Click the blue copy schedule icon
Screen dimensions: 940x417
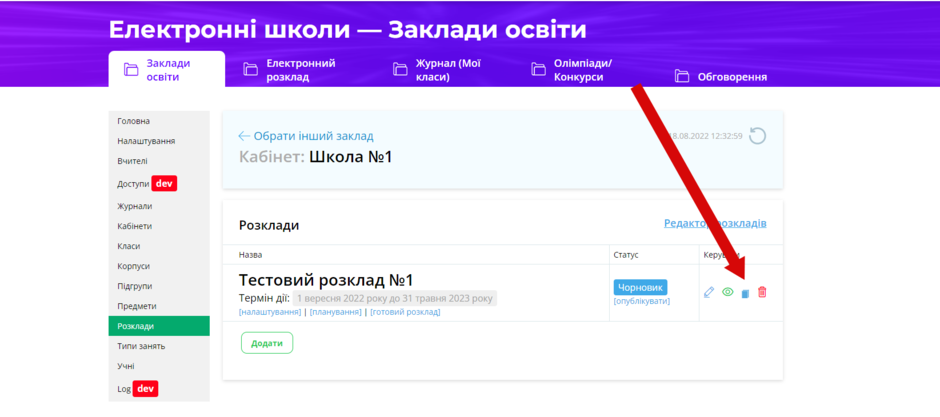point(745,294)
